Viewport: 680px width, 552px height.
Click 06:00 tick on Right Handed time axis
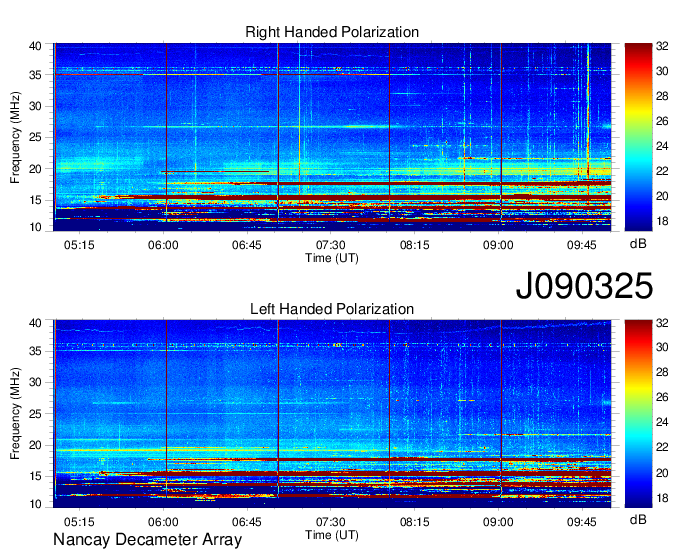coord(163,245)
